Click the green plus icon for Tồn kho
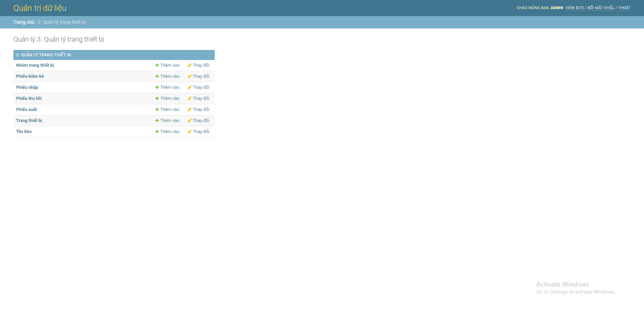Viewport: 644px width, 310px height. (x=156, y=131)
